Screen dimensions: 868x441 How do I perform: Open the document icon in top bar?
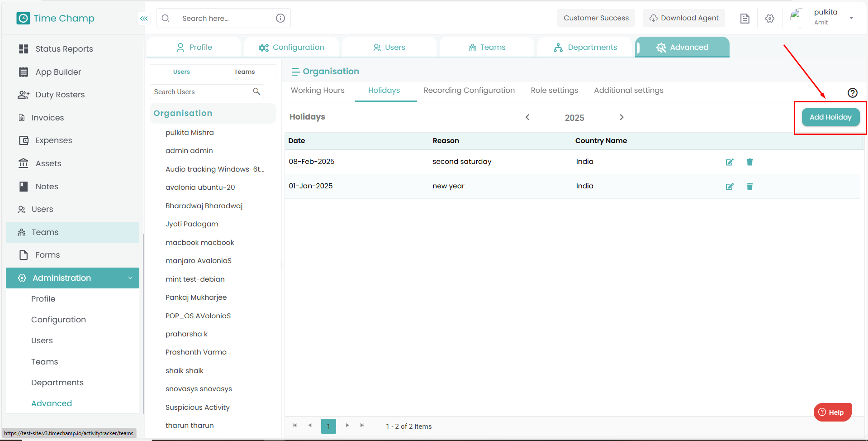[745, 19]
